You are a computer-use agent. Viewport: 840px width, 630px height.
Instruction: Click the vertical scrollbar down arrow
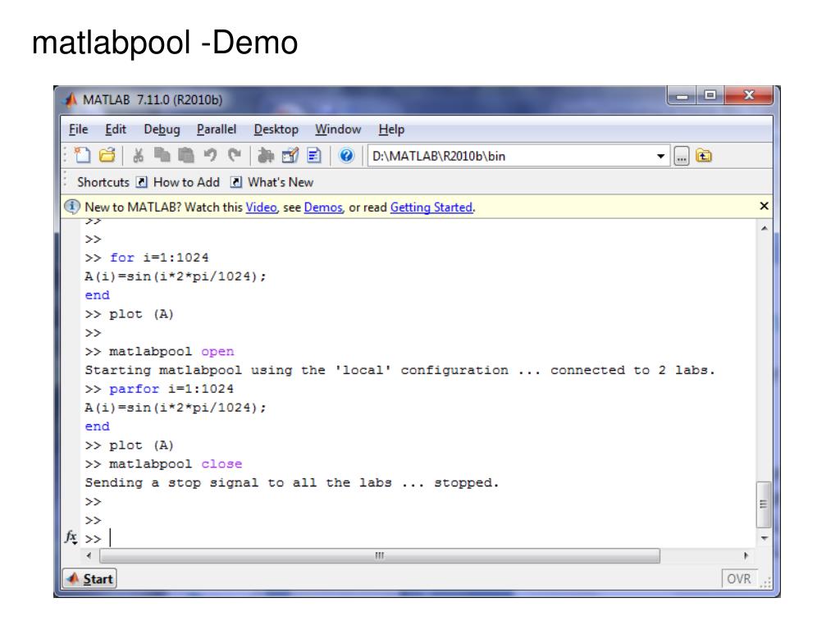[x=765, y=538]
